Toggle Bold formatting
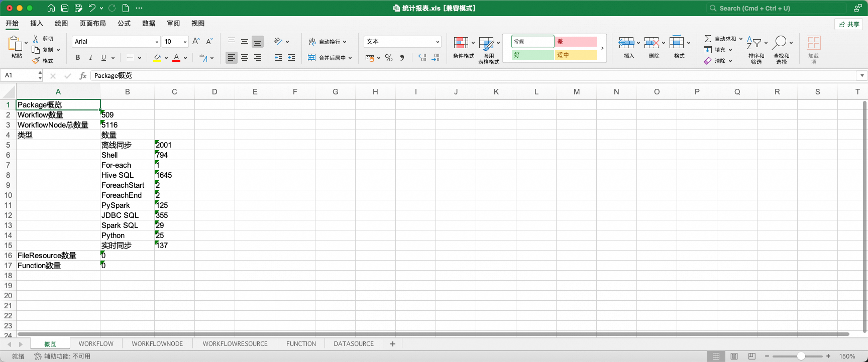 (78, 58)
